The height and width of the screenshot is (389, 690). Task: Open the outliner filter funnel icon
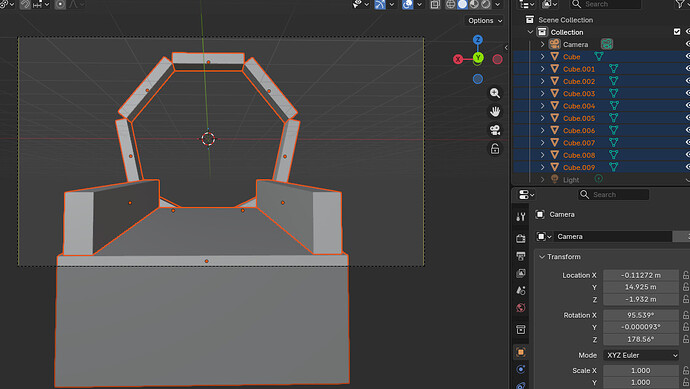pyautogui.click(x=680, y=4)
